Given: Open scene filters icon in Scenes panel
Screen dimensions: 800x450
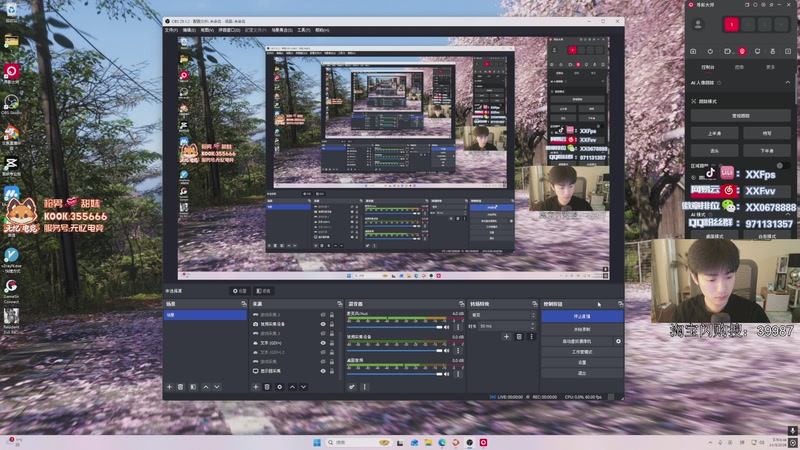Looking at the screenshot, I should click(193, 387).
